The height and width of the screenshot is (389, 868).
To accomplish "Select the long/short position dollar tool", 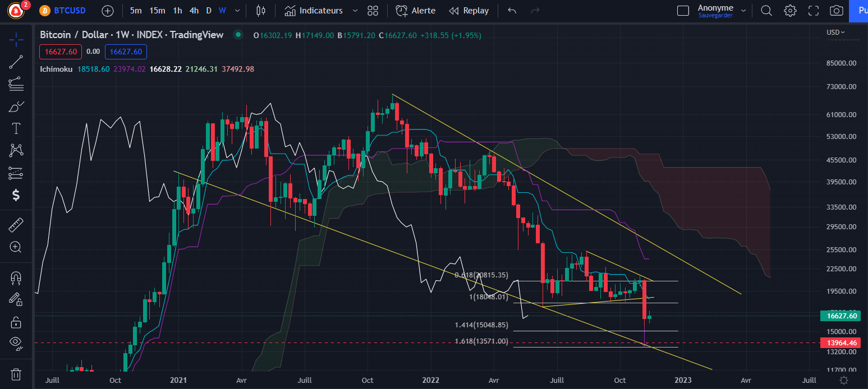I will click(16, 196).
